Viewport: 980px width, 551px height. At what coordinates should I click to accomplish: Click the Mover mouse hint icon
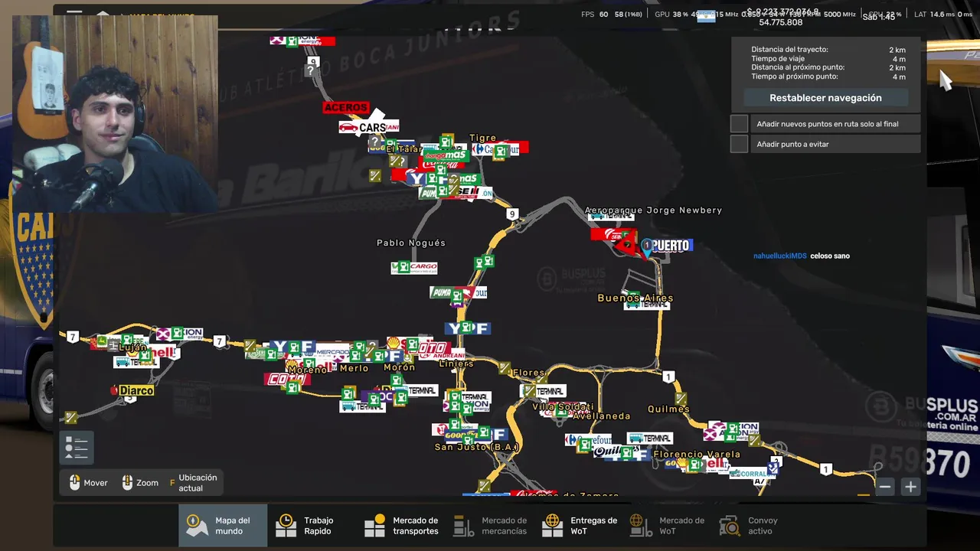tap(74, 483)
